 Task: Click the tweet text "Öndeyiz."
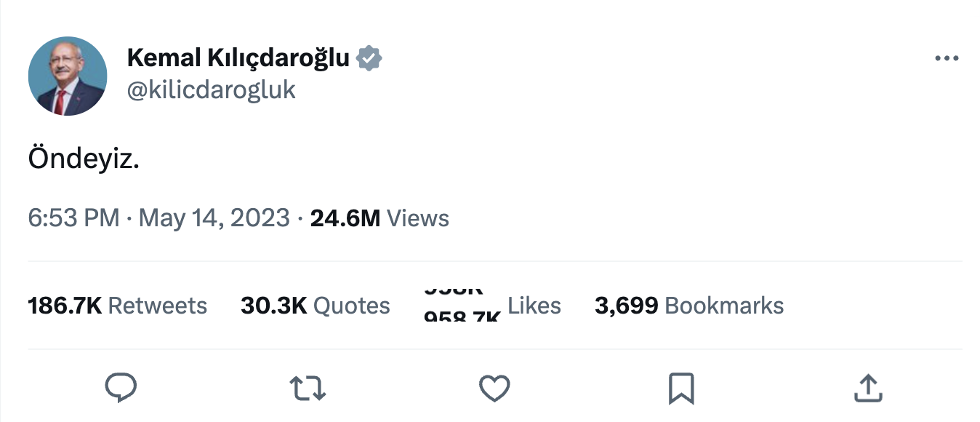coord(84,159)
